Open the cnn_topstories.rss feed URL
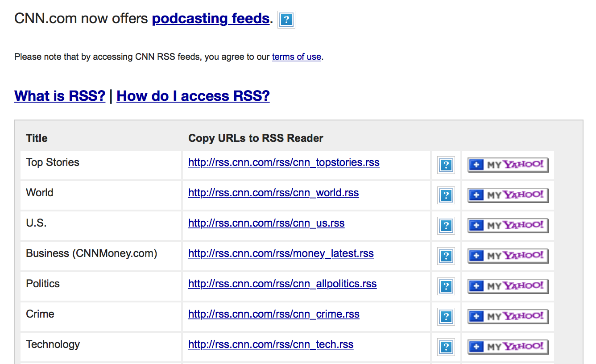Viewport: 596px width, 364px height. coord(284,162)
